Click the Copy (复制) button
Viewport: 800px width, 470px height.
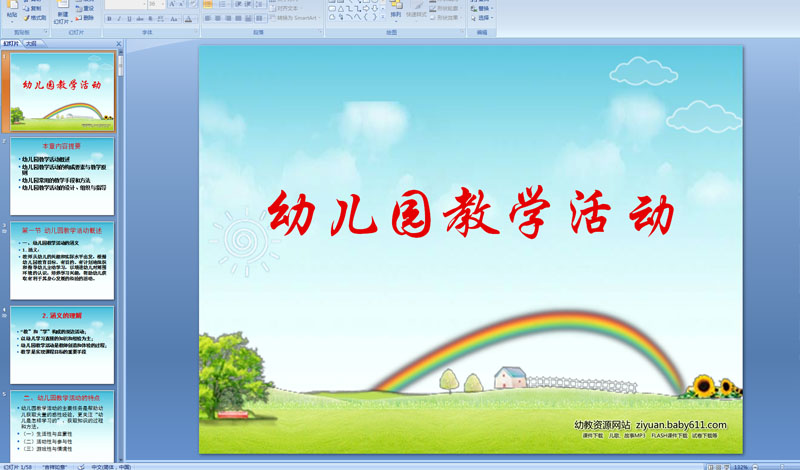(32, 8)
